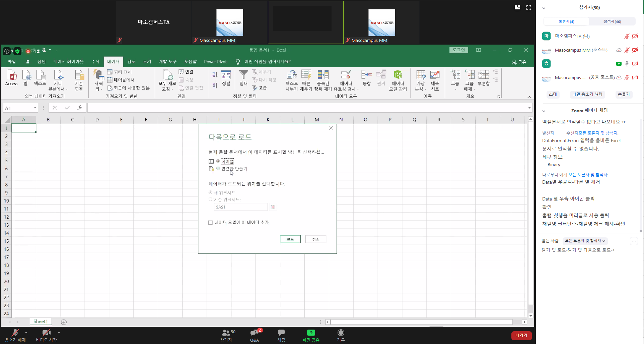The height and width of the screenshot is (344, 644).
Task: Collapse the participants panel chevron
Action: tap(544, 8)
